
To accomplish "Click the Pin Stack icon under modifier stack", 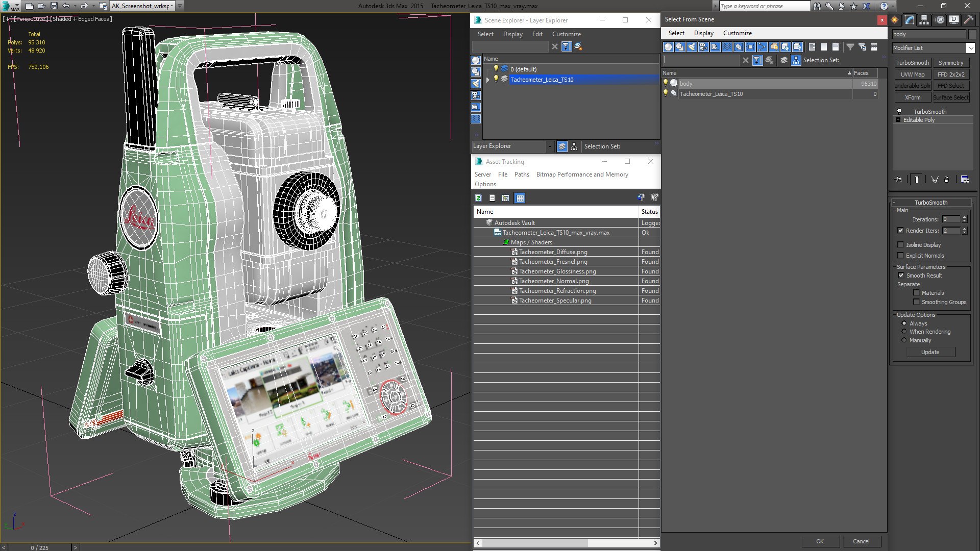I will click(899, 180).
